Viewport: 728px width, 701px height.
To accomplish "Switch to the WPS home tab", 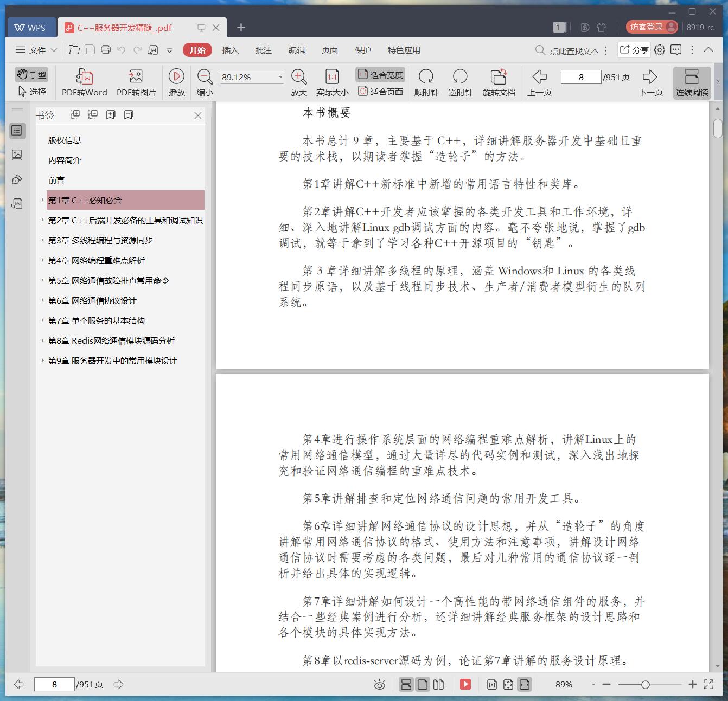I will coord(30,27).
